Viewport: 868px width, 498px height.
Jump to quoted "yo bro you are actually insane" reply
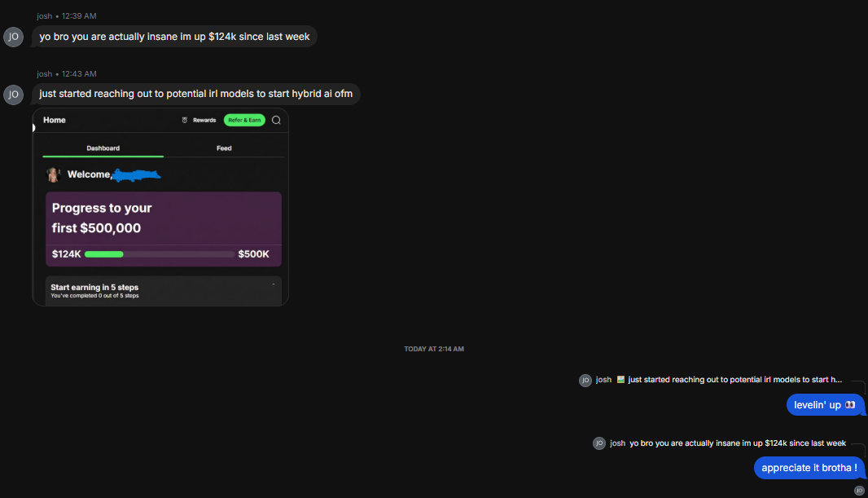point(738,443)
